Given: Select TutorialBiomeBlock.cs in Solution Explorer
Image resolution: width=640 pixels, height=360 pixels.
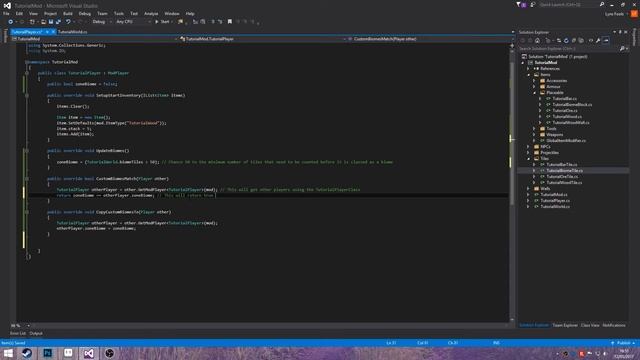Looking at the screenshot, I should 572,104.
